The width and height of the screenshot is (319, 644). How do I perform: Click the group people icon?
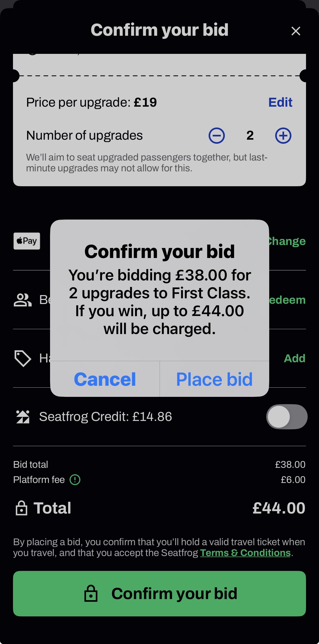tap(23, 300)
